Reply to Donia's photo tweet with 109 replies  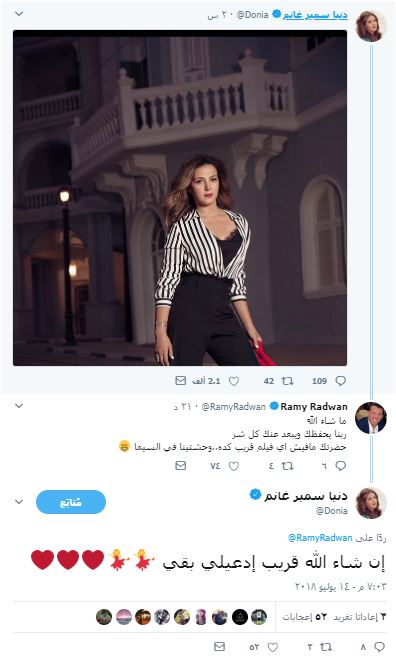[x=340, y=381]
